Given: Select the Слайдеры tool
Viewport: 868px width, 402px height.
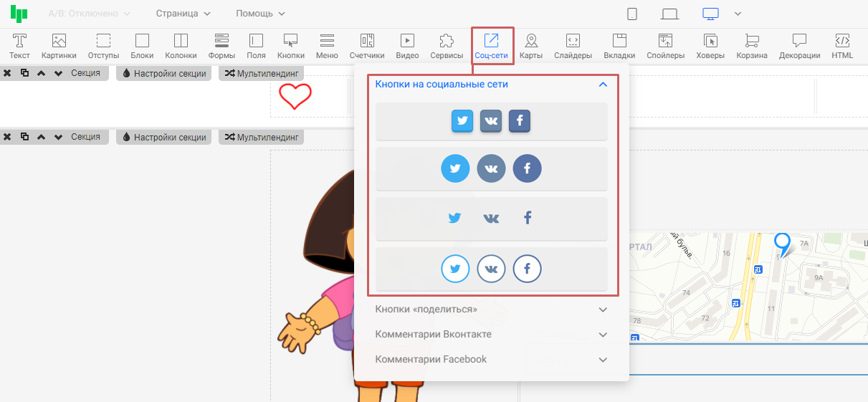Looking at the screenshot, I should pos(573,47).
